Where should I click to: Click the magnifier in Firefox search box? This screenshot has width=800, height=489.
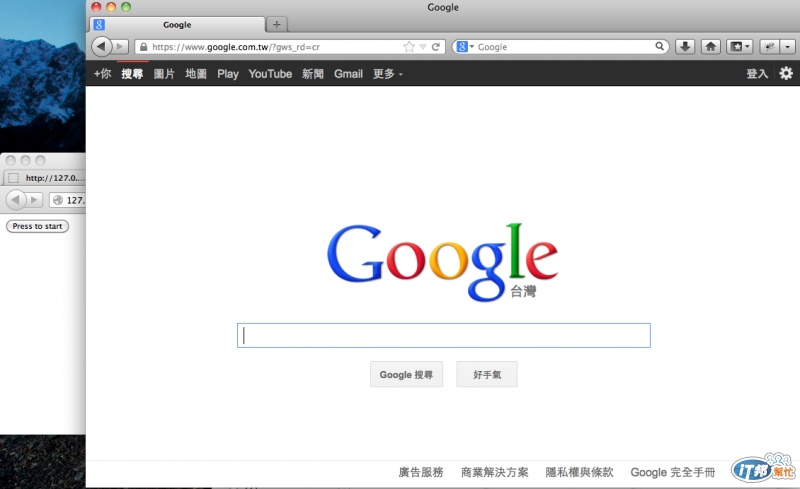[660, 46]
